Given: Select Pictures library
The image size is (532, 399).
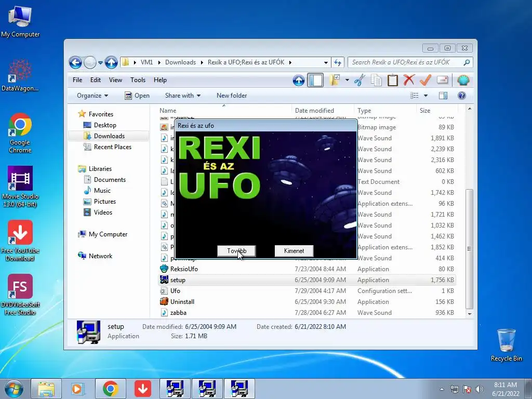Looking at the screenshot, I should [104, 202].
